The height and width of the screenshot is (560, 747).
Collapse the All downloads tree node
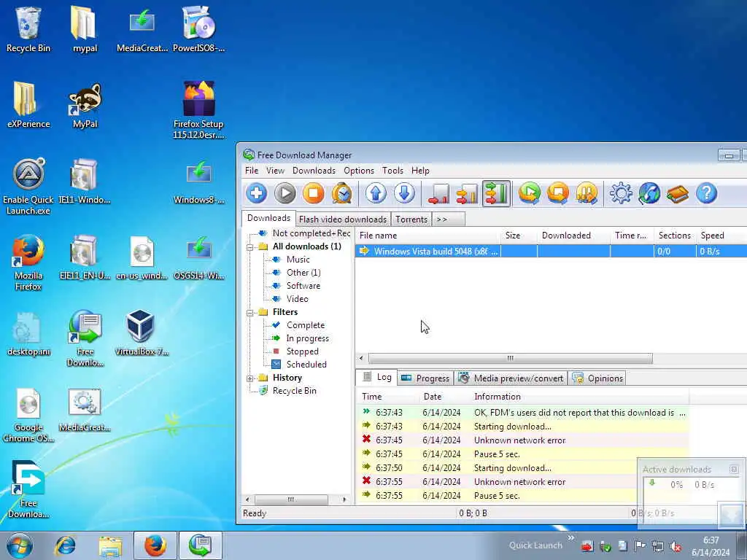249,247
